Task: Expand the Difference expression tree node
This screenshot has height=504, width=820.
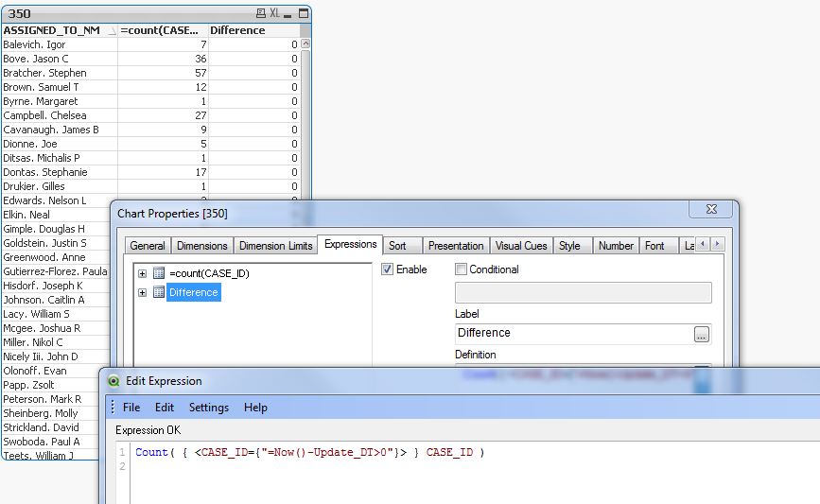Action: (x=142, y=292)
